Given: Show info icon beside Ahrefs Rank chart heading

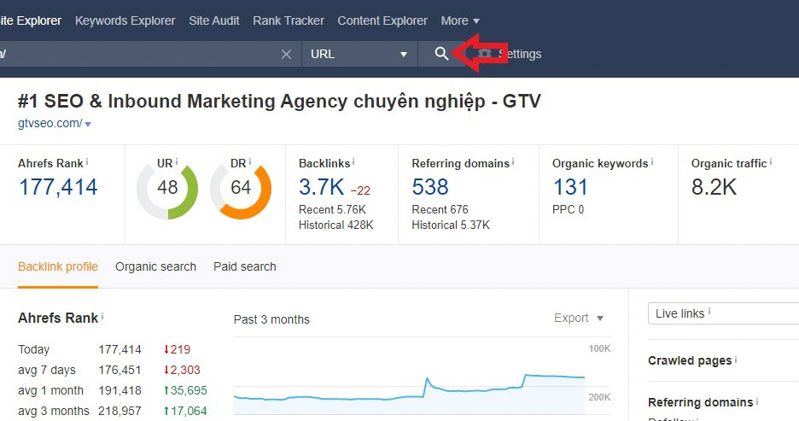Looking at the screenshot, I should pos(102,316).
